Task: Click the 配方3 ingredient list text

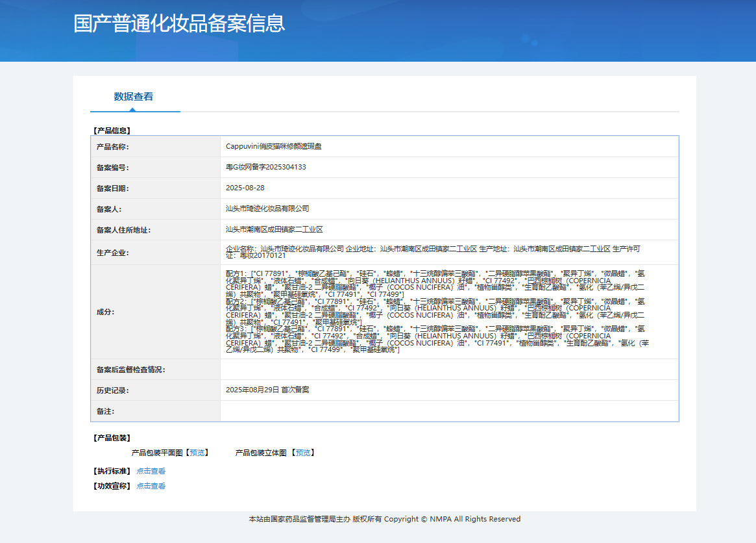Action: pyautogui.click(x=437, y=339)
